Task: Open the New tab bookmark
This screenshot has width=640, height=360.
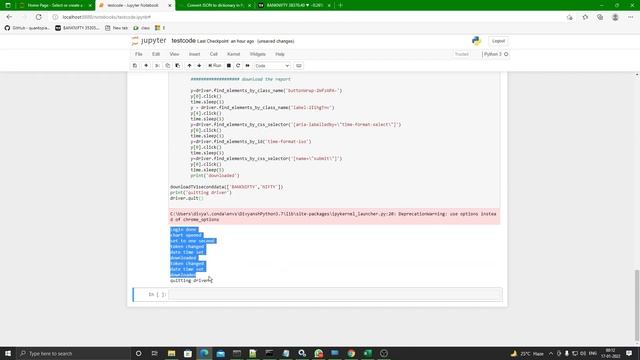Action: point(116,28)
